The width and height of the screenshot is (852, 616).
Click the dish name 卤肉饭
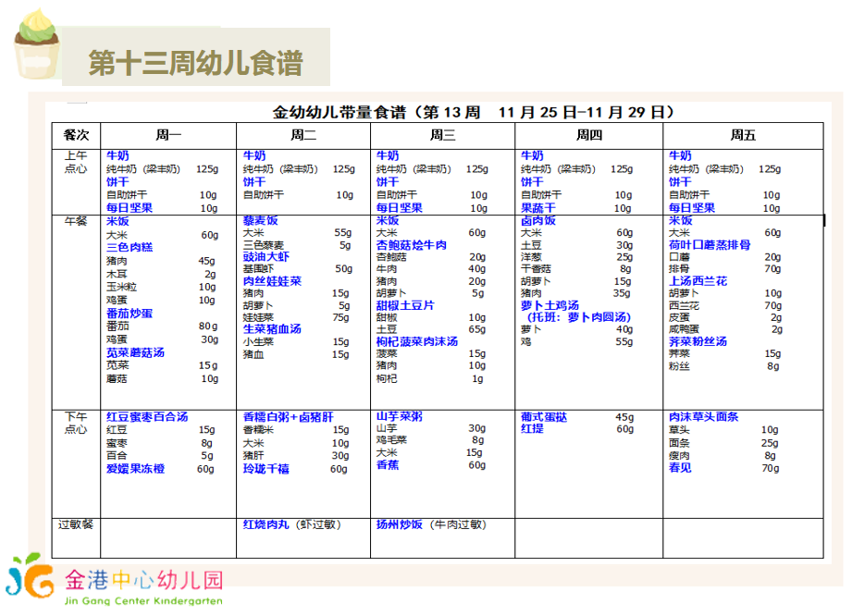(537, 220)
